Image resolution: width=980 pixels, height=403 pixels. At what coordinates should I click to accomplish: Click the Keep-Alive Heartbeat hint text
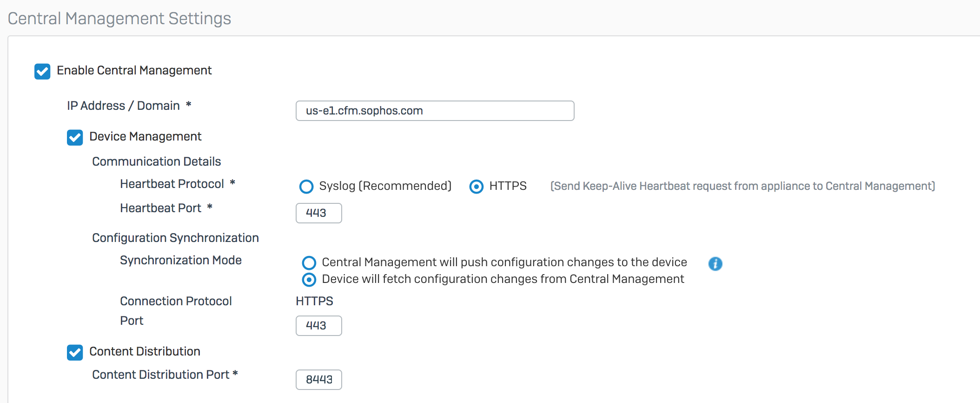[x=743, y=186]
